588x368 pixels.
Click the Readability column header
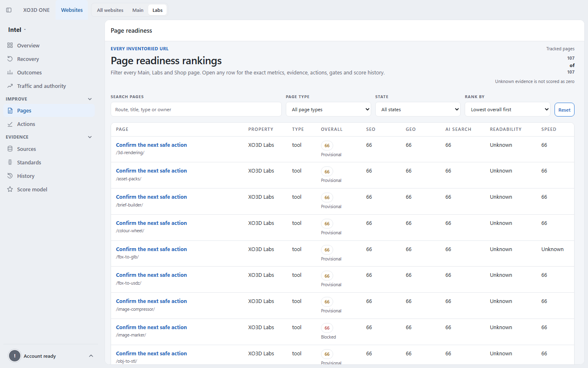506,129
